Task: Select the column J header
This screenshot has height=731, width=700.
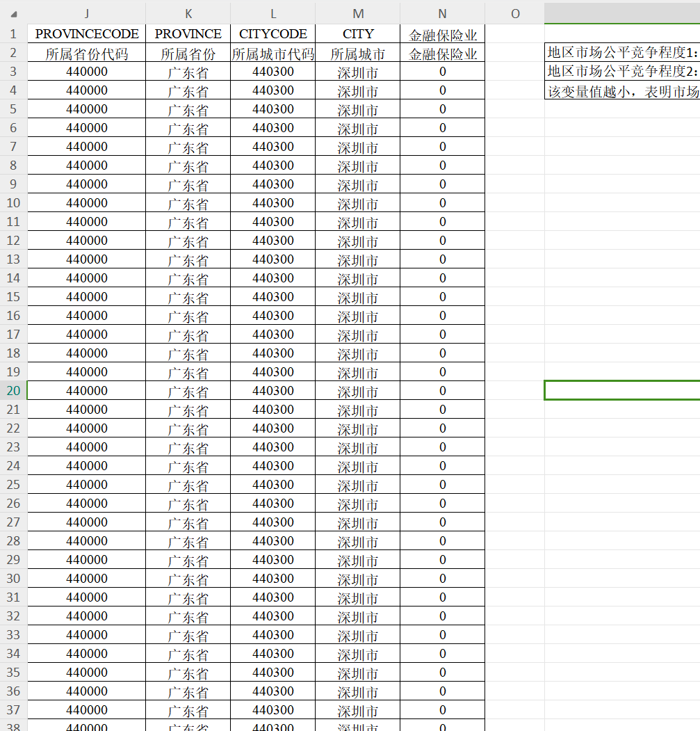Action: click(x=87, y=13)
